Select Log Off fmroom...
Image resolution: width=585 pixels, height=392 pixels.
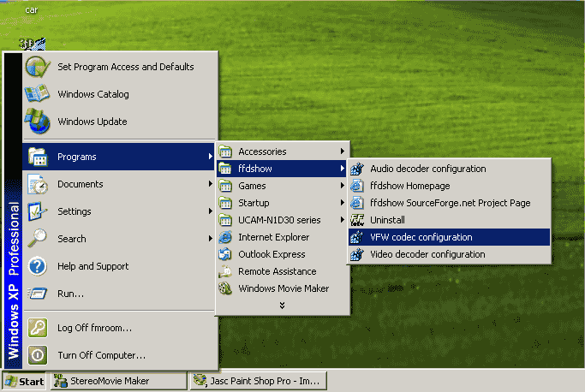pyautogui.click(x=120, y=328)
